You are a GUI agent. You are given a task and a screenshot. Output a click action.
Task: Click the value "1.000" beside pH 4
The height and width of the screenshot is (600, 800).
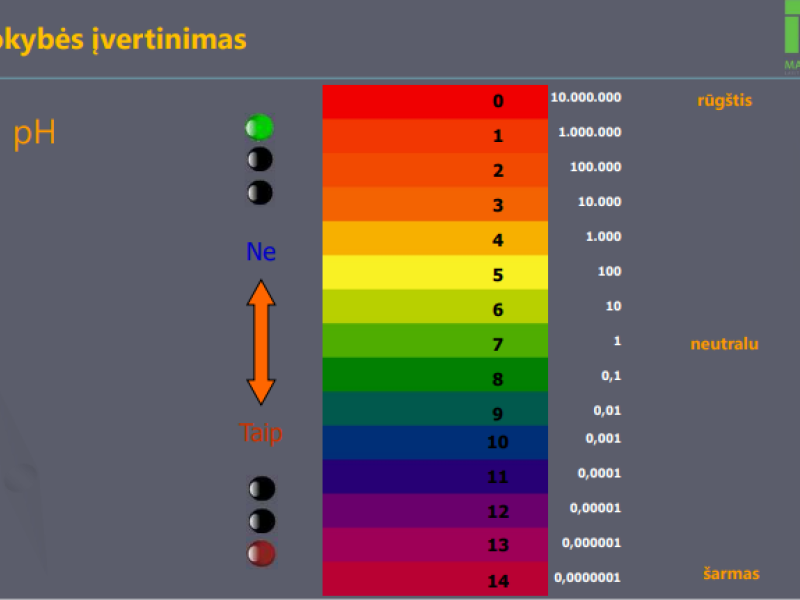[x=604, y=236]
